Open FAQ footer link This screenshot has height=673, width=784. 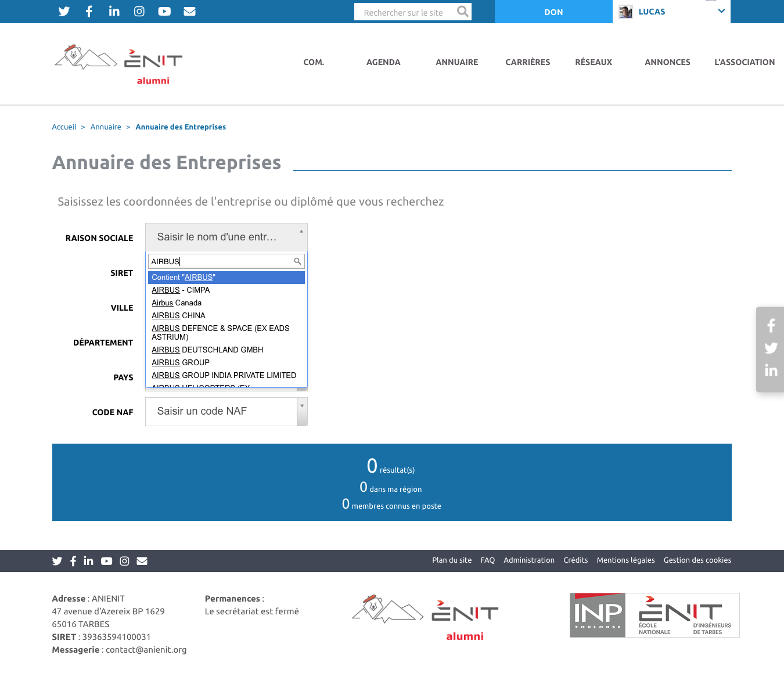coord(488,560)
